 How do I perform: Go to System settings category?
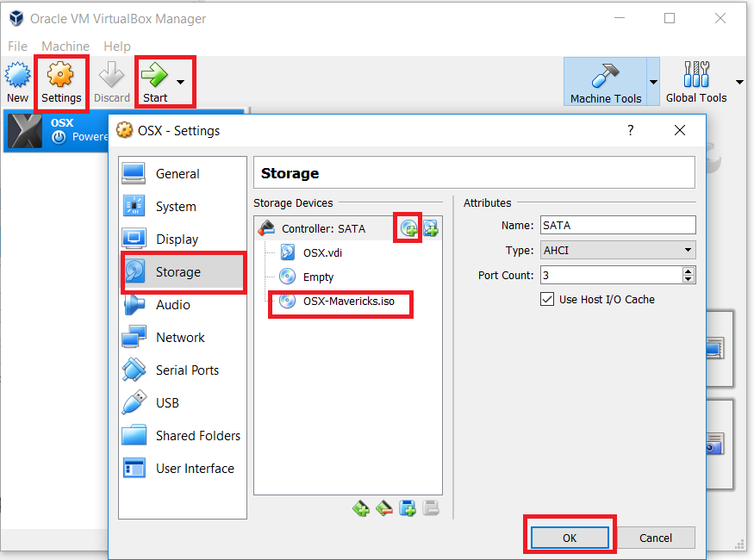point(183,206)
